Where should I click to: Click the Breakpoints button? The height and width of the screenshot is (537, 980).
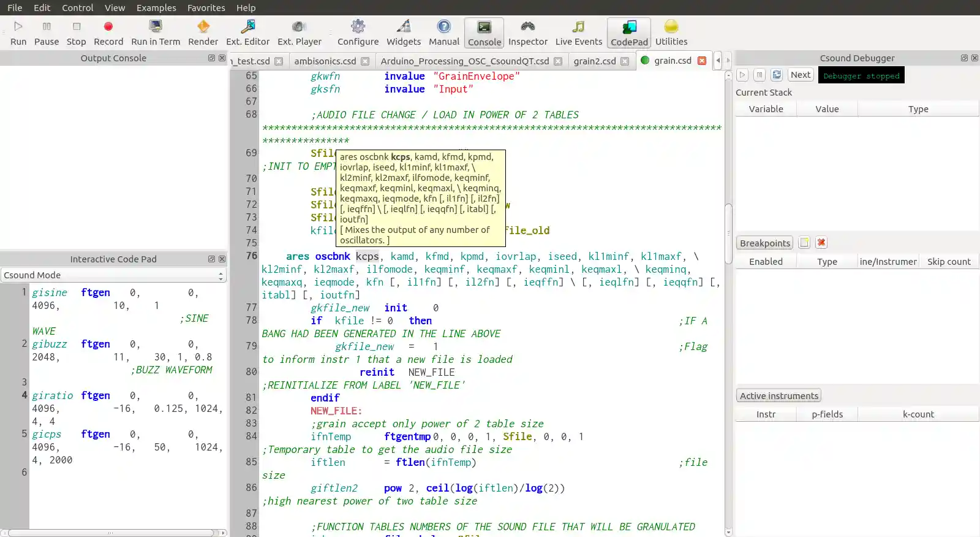(765, 243)
